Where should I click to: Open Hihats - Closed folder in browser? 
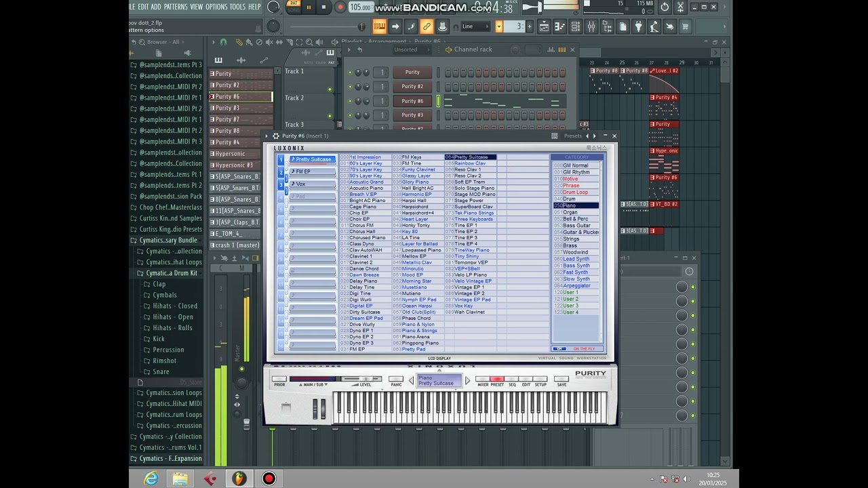[x=175, y=306]
